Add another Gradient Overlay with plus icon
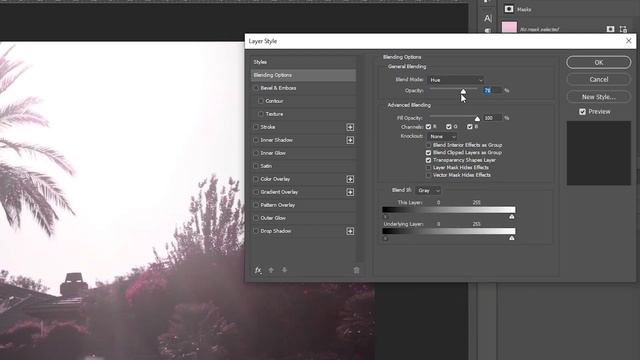The image size is (640, 360). [350, 192]
